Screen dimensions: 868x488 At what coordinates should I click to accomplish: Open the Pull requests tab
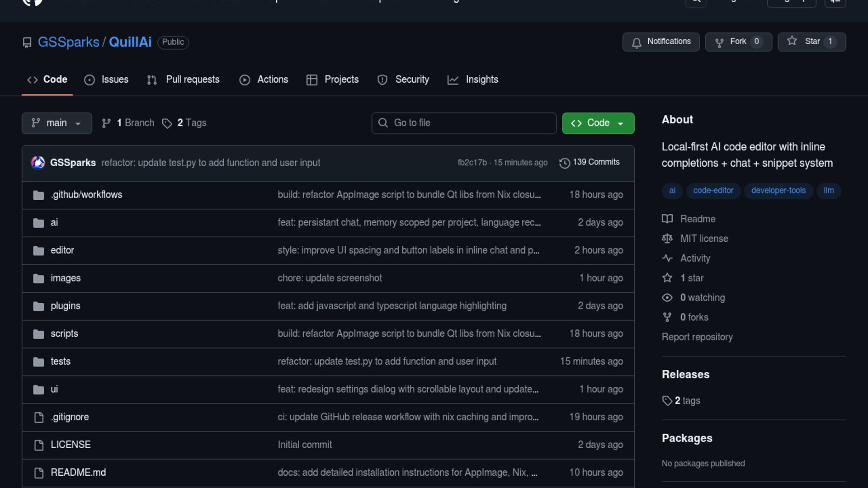[184, 80]
